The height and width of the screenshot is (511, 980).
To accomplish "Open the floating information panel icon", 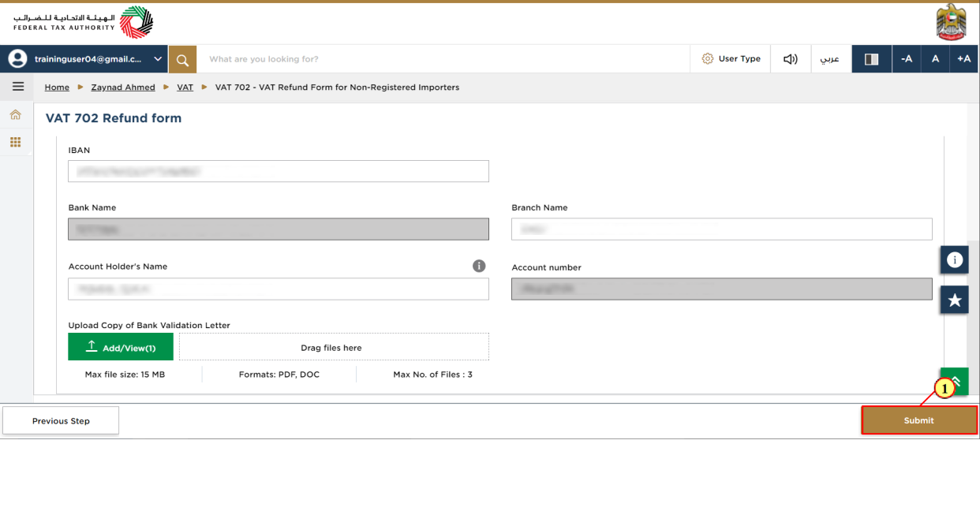I will [x=954, y=259].
